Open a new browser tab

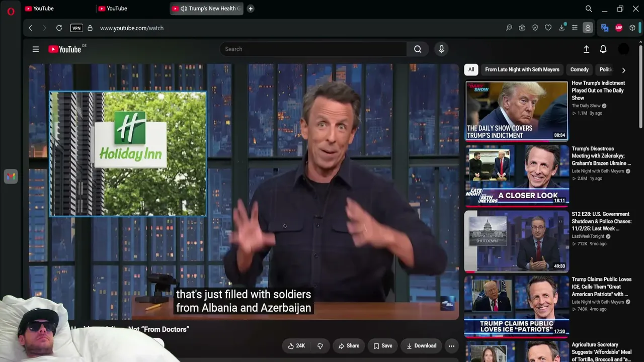(251, 9)
